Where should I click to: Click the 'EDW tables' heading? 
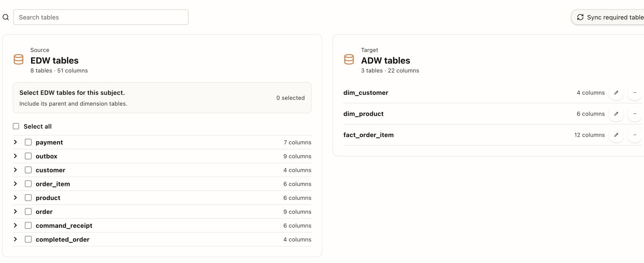pos(54,60)
